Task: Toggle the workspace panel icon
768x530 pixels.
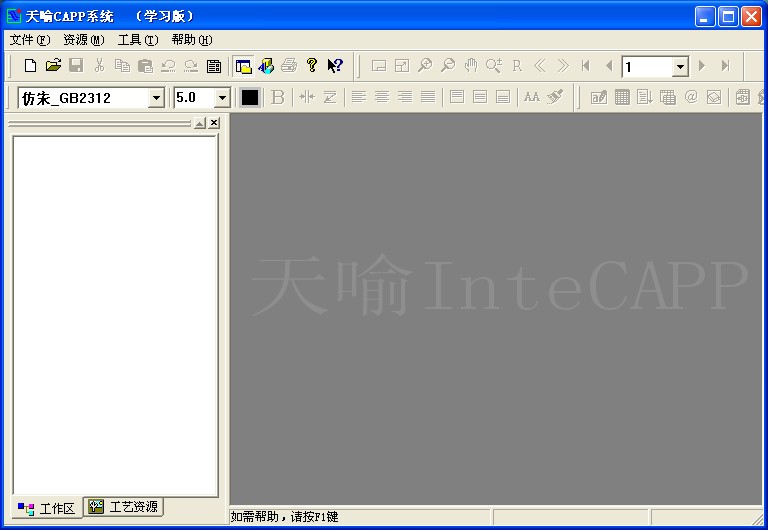Action: [243, 66]
